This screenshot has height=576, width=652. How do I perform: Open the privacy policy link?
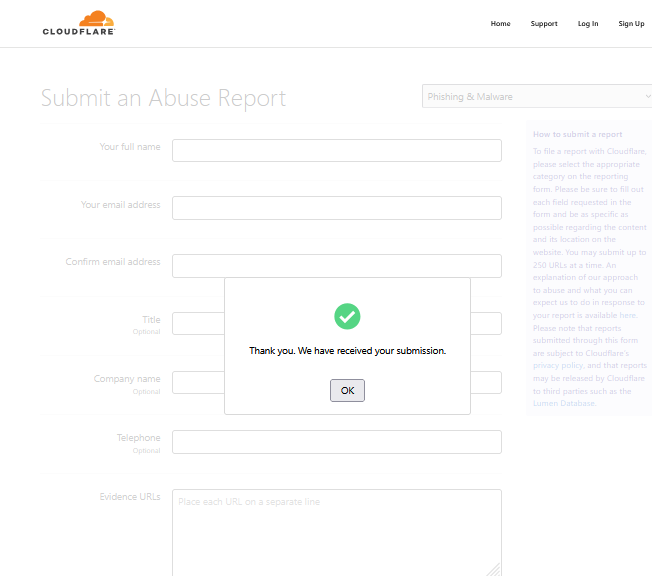tap(558, 365)
